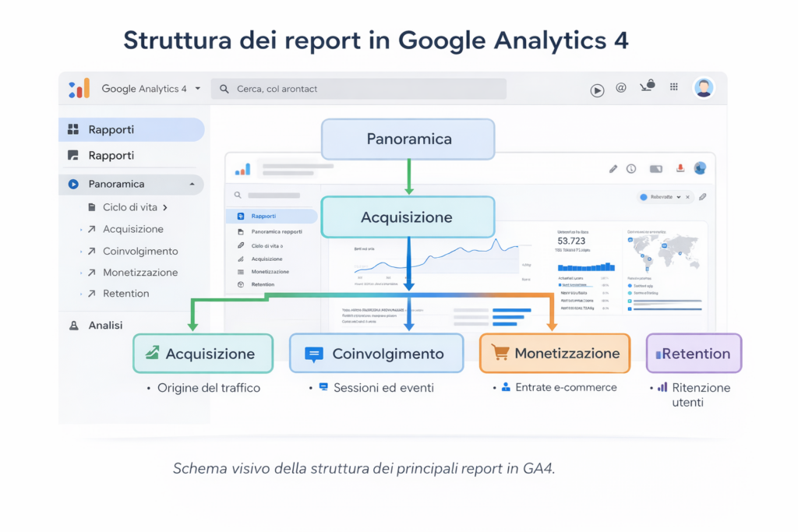Click 'Ritenzione utenti' text
This screenshot has height=532, width=798.
tap(701, 395)
